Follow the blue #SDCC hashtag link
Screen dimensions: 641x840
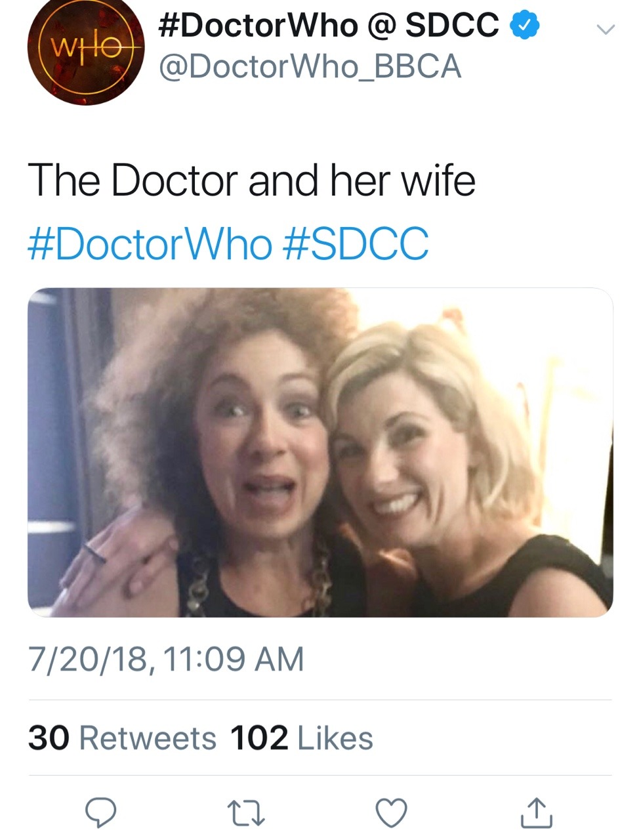pos(355,244)
